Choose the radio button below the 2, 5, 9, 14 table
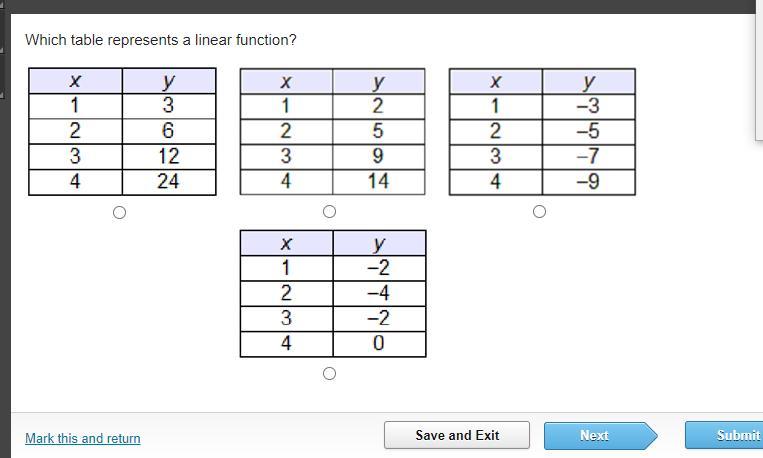Screen dimensions: 763x458 pos(329,212)
